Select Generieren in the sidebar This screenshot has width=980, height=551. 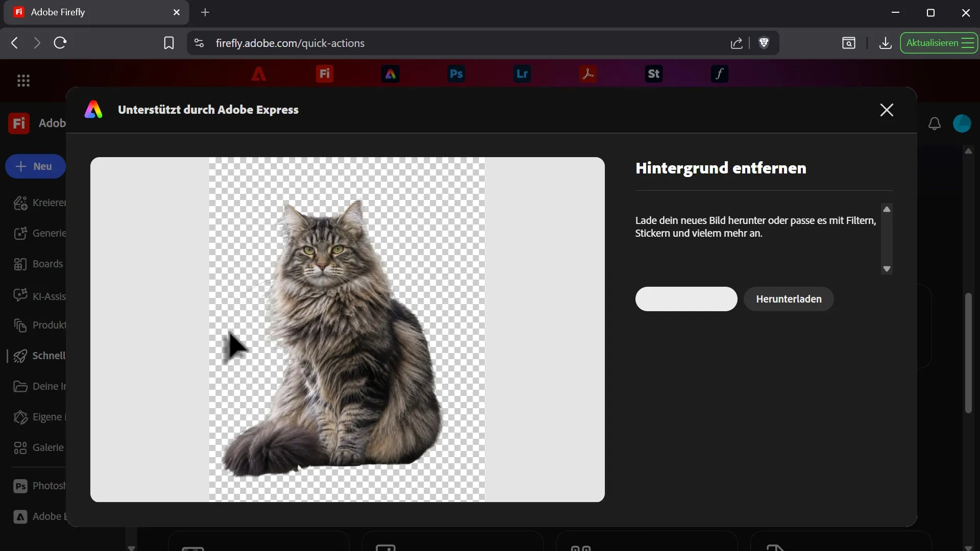(x=40, y=233)
